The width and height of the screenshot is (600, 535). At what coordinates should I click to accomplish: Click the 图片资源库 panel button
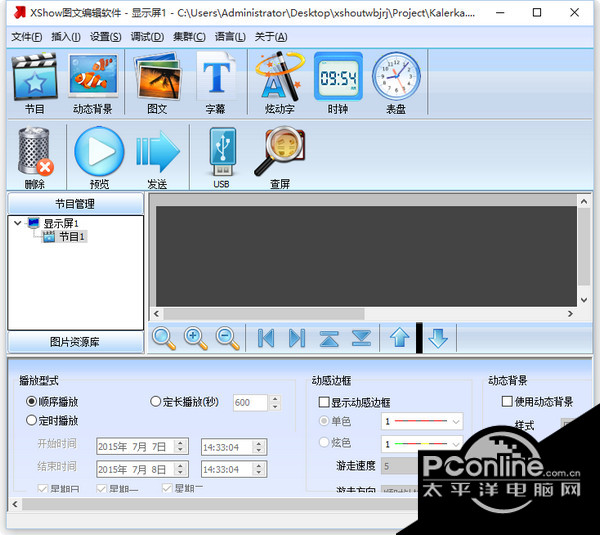tap(75, 342)
